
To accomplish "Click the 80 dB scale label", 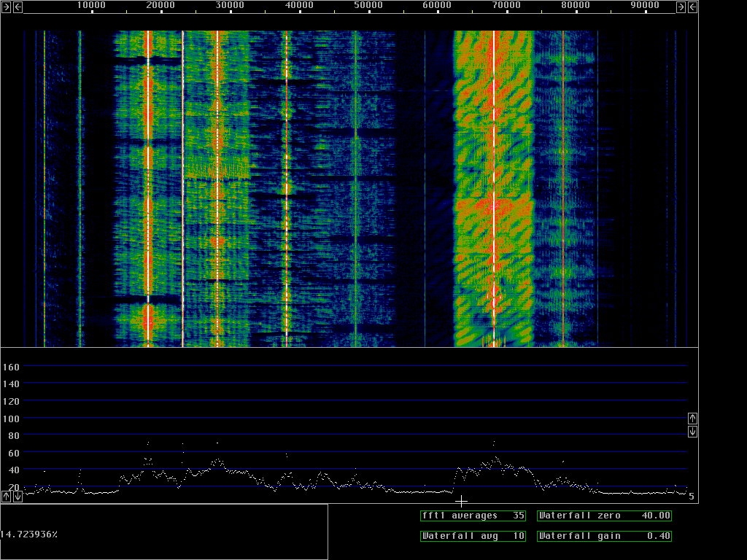I will click(14, 436).
